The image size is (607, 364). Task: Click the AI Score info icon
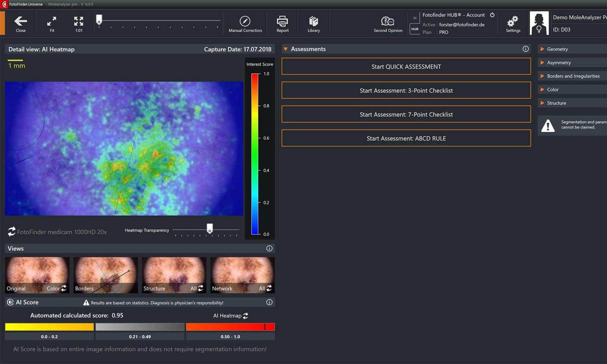pos(269,302)
